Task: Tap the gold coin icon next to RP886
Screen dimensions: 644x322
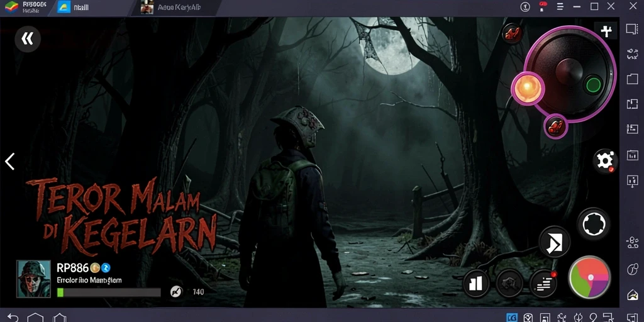Action: pos(95,268)
